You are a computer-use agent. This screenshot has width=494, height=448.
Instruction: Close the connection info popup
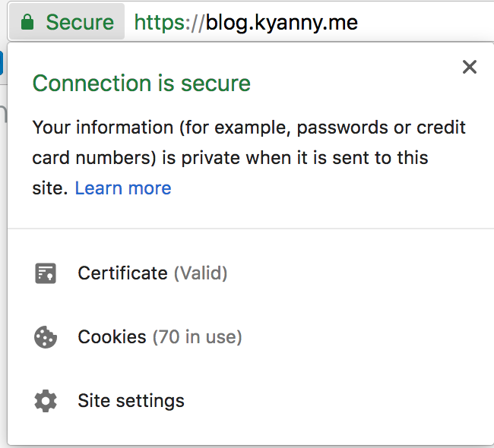(x=470, y=67)
